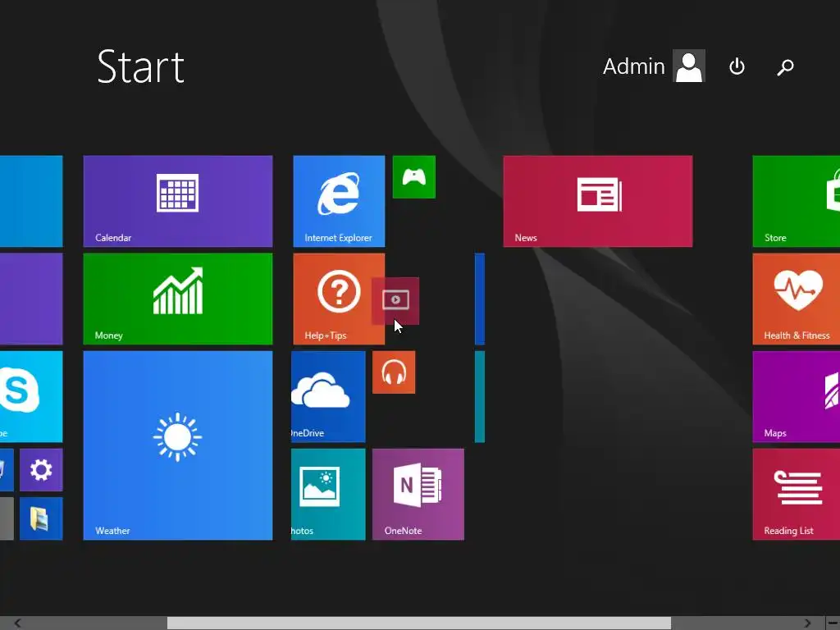Click the Admin user account picture
840x630 pixels.
(x=689, y=66)
